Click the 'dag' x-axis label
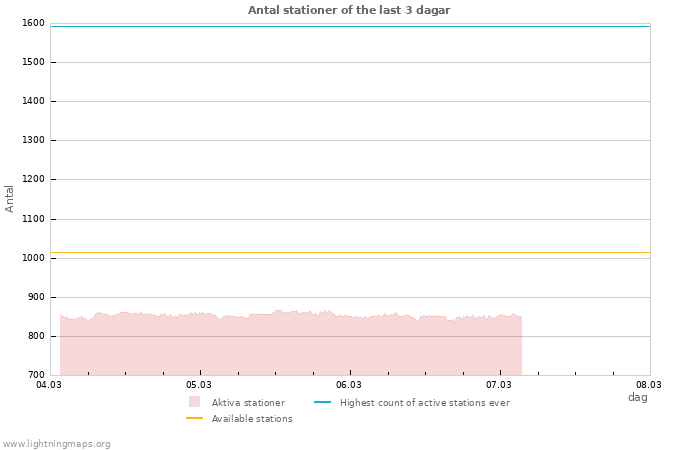The image size is (700, 450). click(x=637, y=397)
